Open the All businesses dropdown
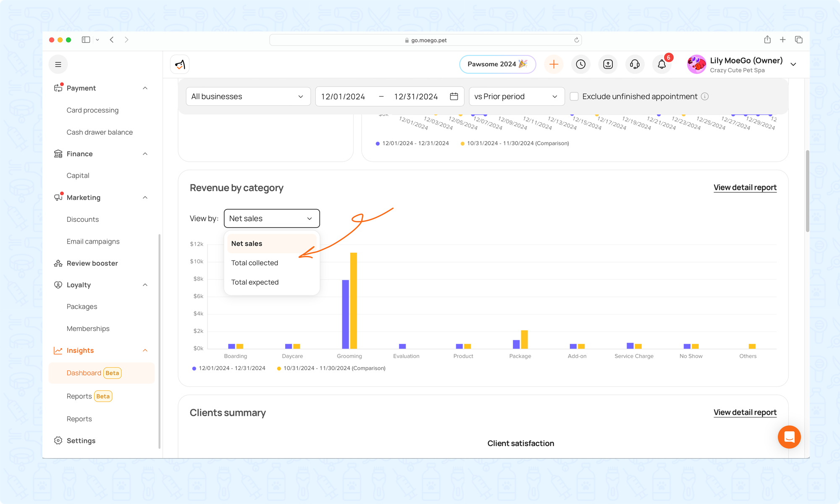The height and width of the screenshot is (504, 840). [248, 97]
